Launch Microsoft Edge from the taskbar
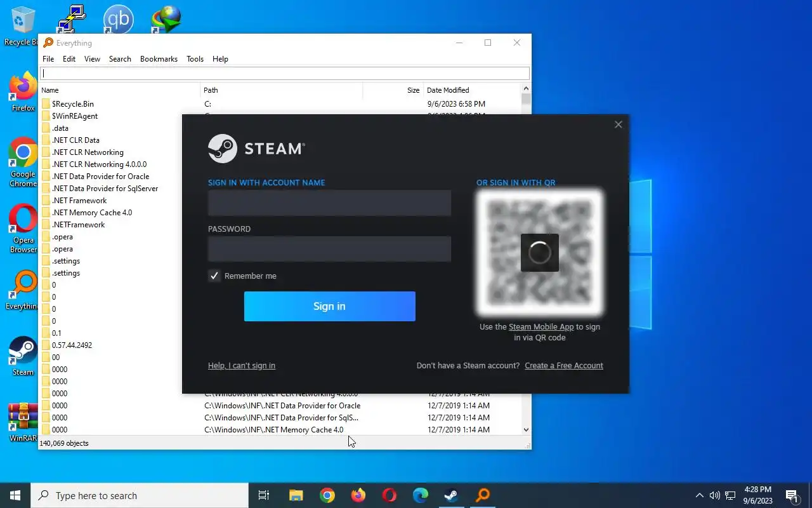 point(421,495)
